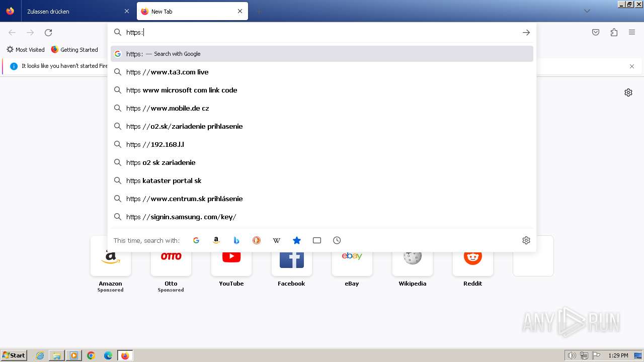Open network status in system tray

584,355
